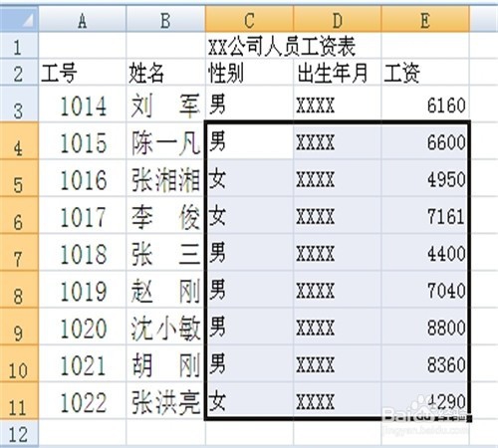This screenshot has height=448, width=498.
Task: Click the 工号 header cell
Action: 83,73
